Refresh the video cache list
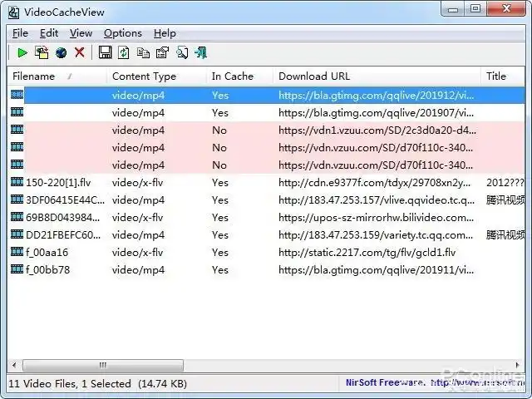Viewport: 532px width, 399px height. pyautogui.click(x=124, y=53)
